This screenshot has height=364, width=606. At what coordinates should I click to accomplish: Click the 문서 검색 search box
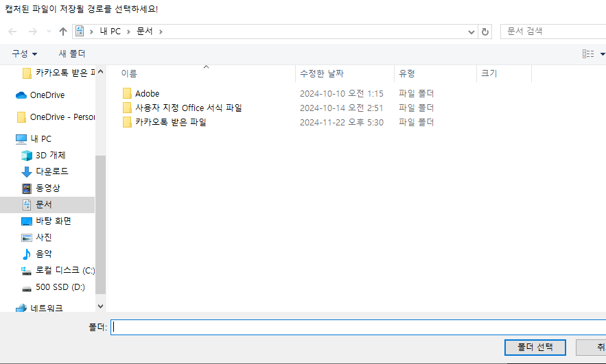pyautogui.click(x=553, y=32)
